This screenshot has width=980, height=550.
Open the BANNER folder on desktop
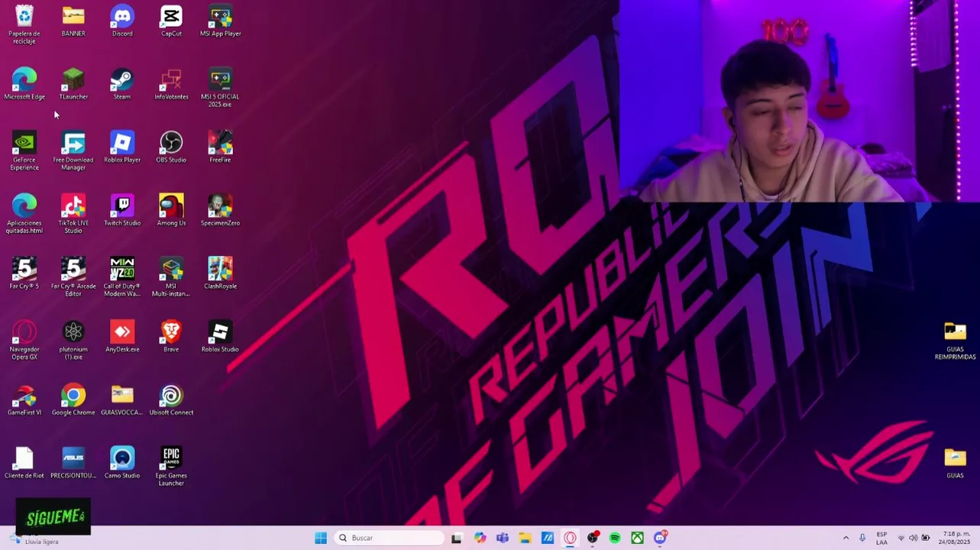pos(73,21)
